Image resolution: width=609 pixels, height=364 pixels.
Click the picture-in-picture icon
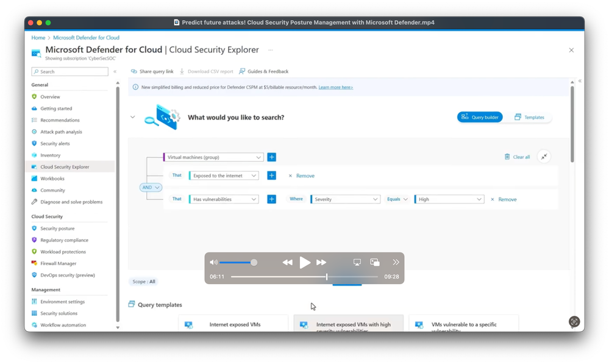375,262
